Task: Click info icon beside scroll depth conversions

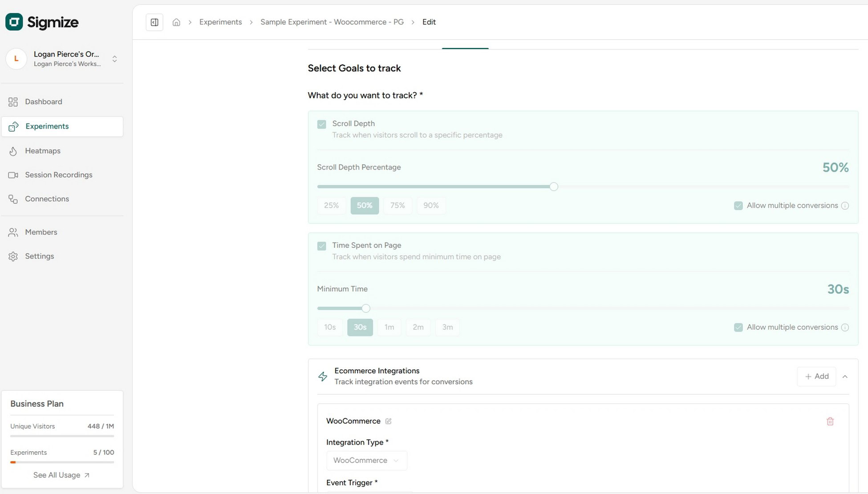Action: pos(845,206)
